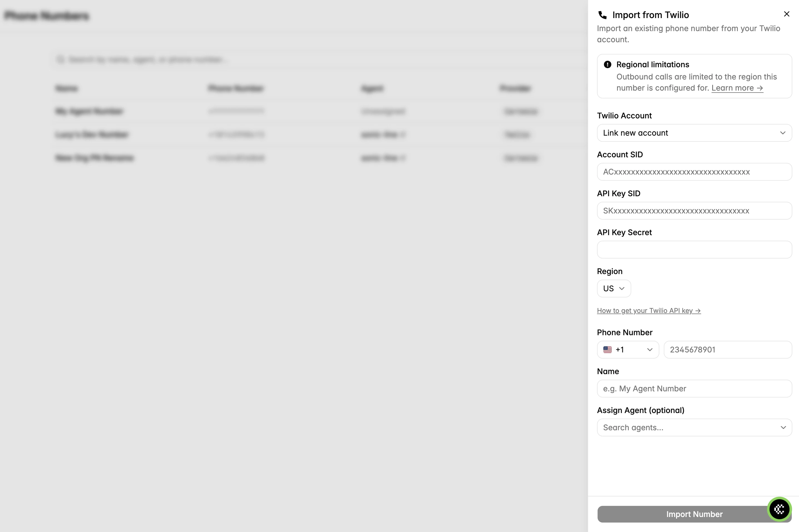
Task: Click the Account SID input field
Action: 694,172
